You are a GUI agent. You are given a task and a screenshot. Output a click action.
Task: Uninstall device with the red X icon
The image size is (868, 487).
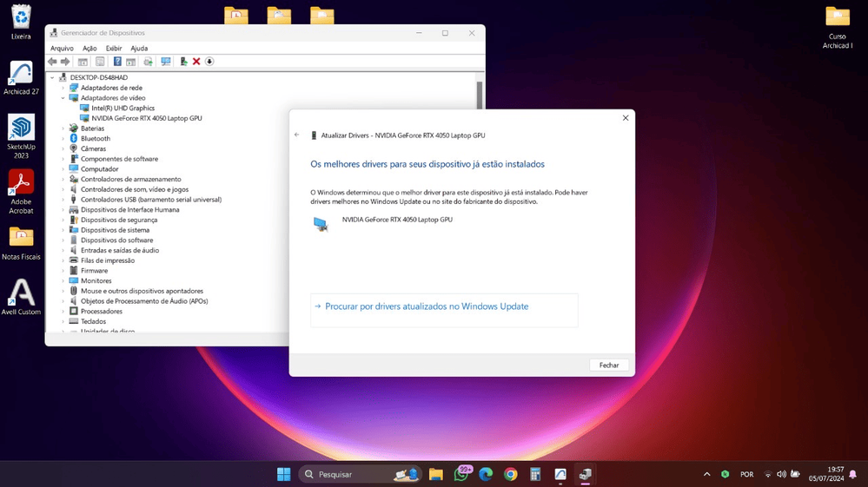196,62
